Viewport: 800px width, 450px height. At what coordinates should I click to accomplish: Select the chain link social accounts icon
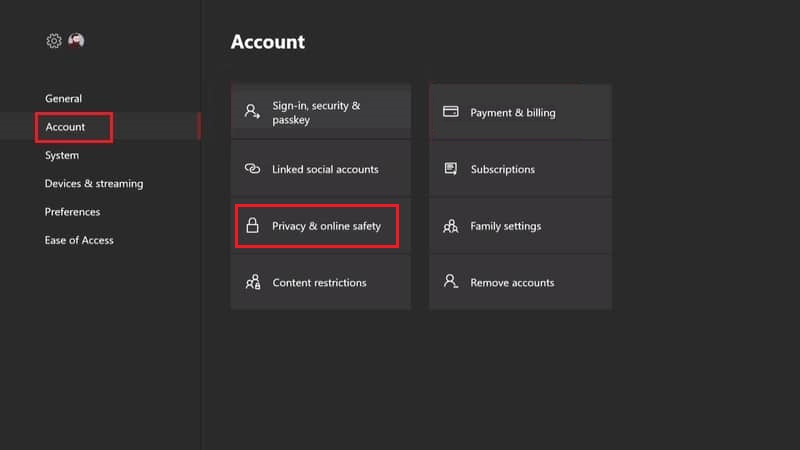[253, 169]
